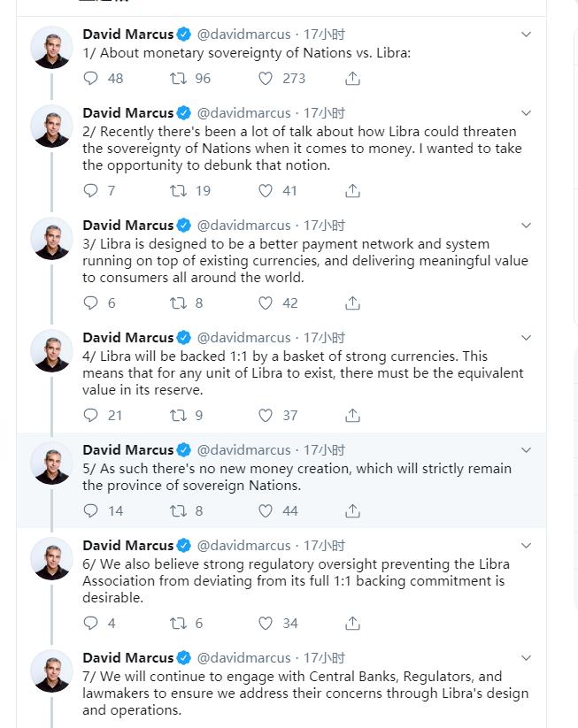Open the chevron menu on the 7/ tweet
Viewport: 578px width, 728px height.
[526, 658]
